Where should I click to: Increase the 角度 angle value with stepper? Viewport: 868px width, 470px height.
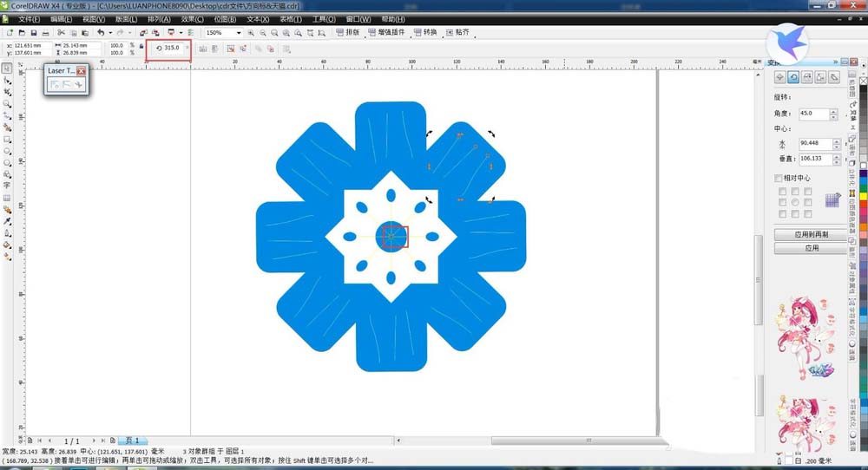point(833,111)
